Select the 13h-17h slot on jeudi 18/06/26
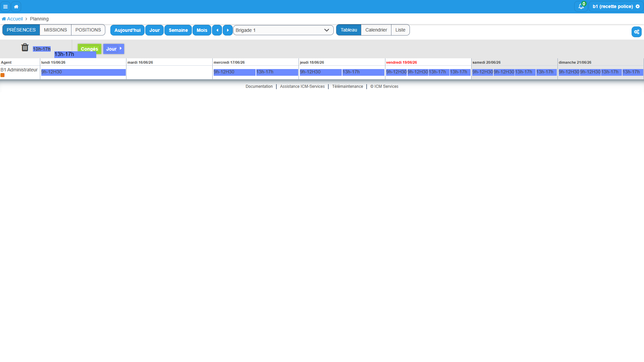 [363, 72]
